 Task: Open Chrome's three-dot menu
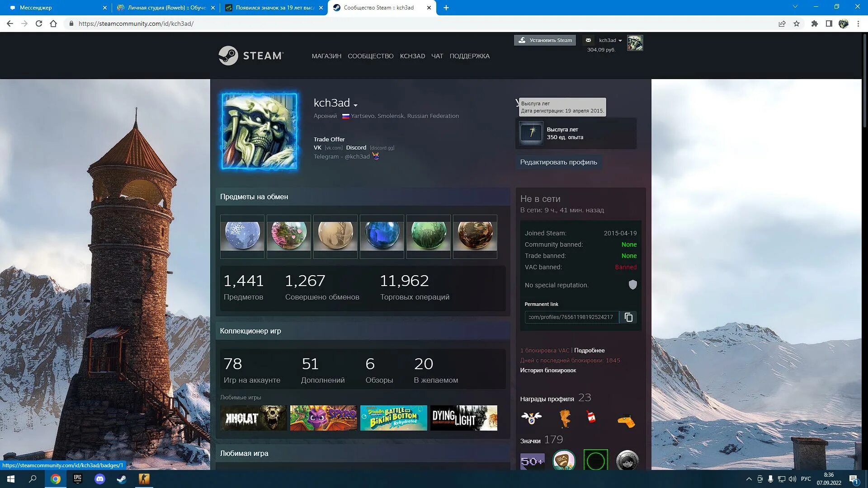858,23
